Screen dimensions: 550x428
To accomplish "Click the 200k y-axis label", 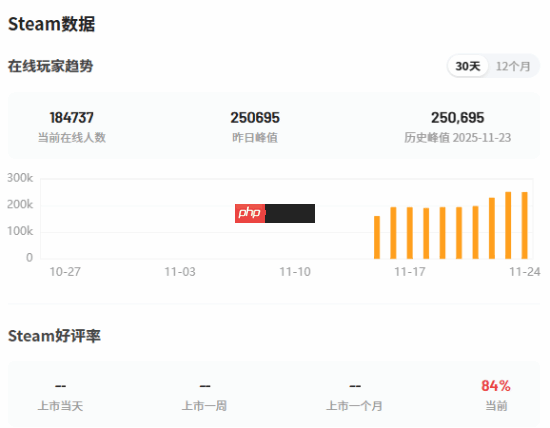I will (20, 205).
